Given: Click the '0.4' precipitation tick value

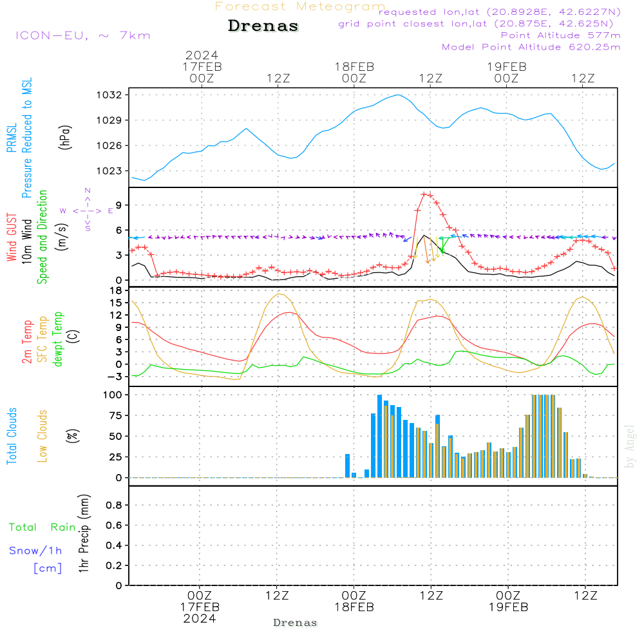Looking at the screenshot, I should click(x=114, y=545).
